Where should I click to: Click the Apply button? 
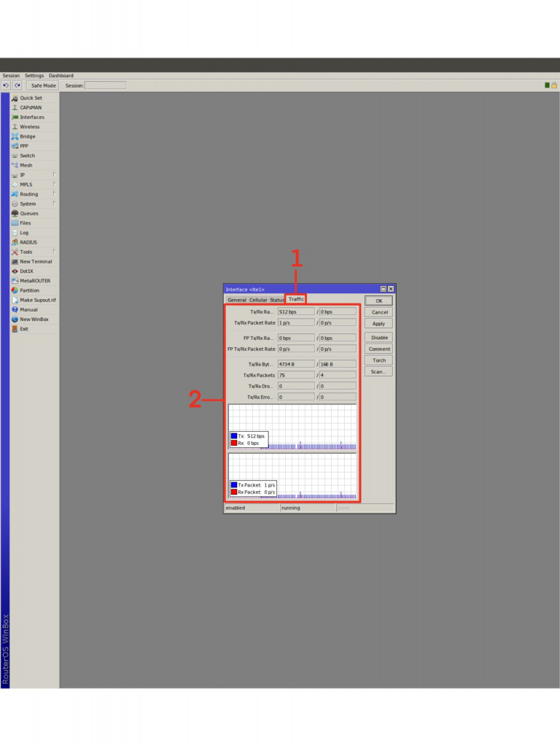378,324
